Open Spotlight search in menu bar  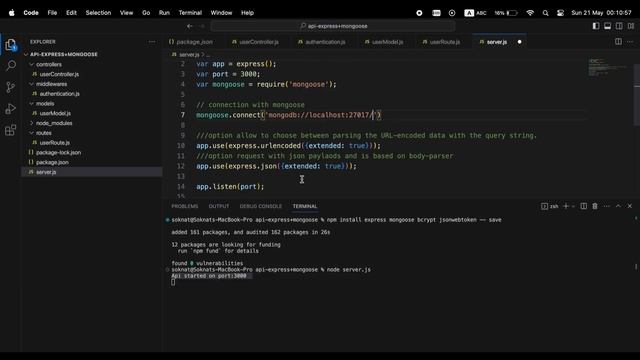point(545,13)
